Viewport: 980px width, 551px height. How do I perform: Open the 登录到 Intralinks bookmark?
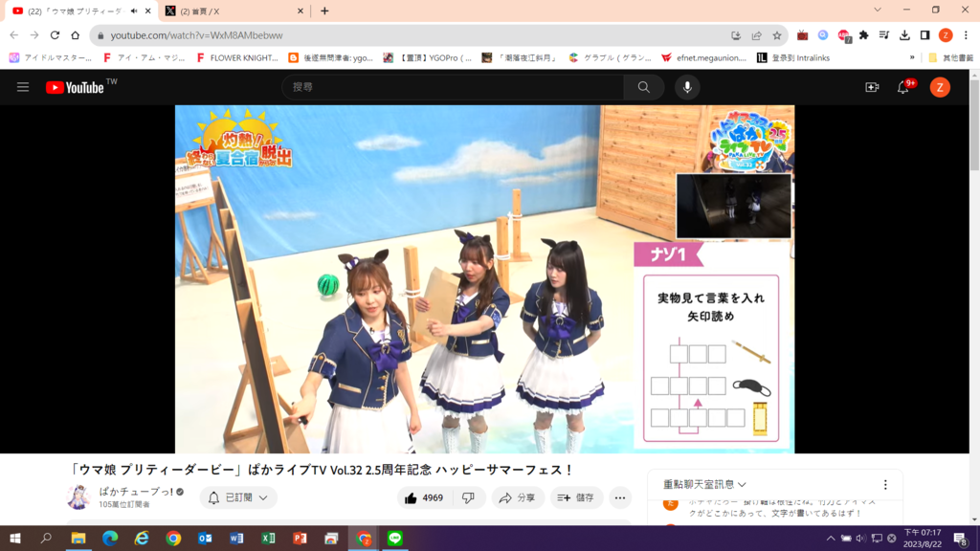point(793,58)
